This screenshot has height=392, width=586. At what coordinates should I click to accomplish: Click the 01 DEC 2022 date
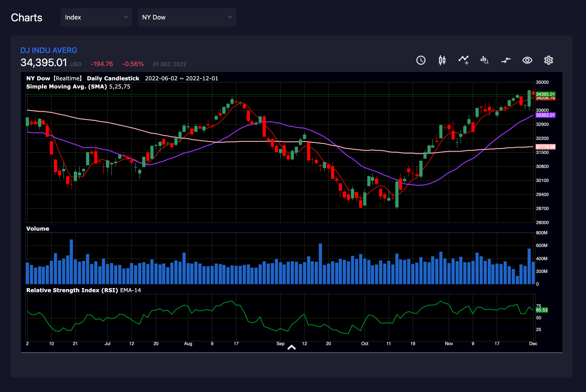[x=170, y=64]
